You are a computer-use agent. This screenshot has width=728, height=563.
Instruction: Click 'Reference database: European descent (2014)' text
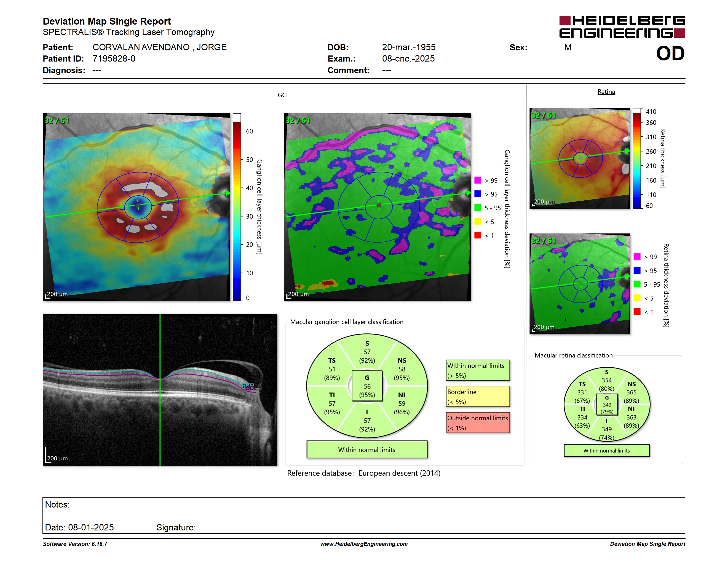[x=364, y=473]
